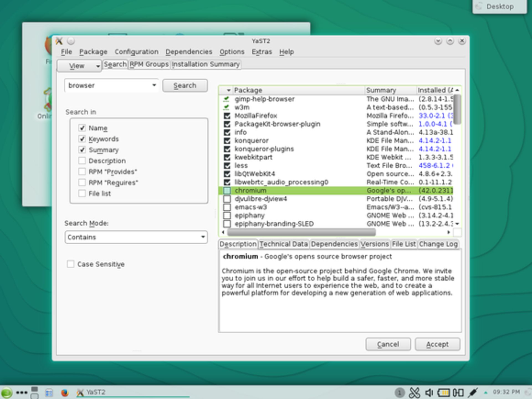Switch to the Installation Summary tab
This screenshot has width=532, height=399.
coord(206,64)
